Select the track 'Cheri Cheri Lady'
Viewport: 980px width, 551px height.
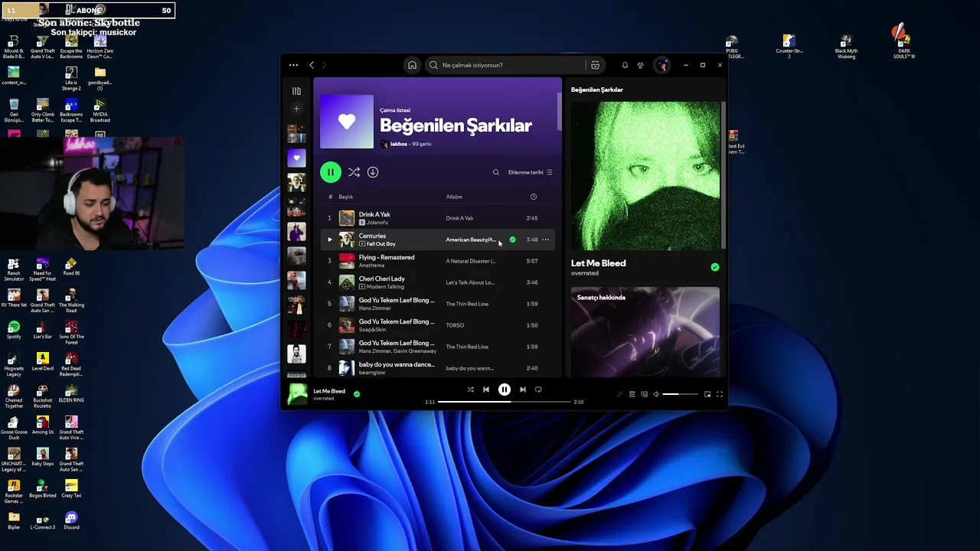coord(382,279)
